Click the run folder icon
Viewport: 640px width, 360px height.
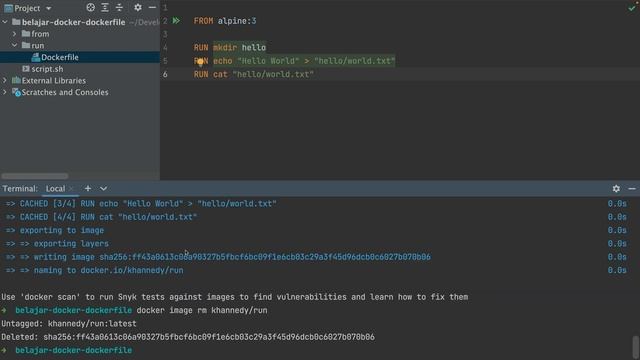pyautogui.click(x=26, y=45)
